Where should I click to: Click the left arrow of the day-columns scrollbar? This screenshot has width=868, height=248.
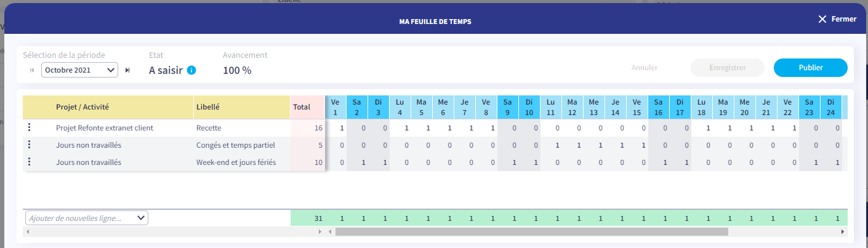tap(330, 232)
